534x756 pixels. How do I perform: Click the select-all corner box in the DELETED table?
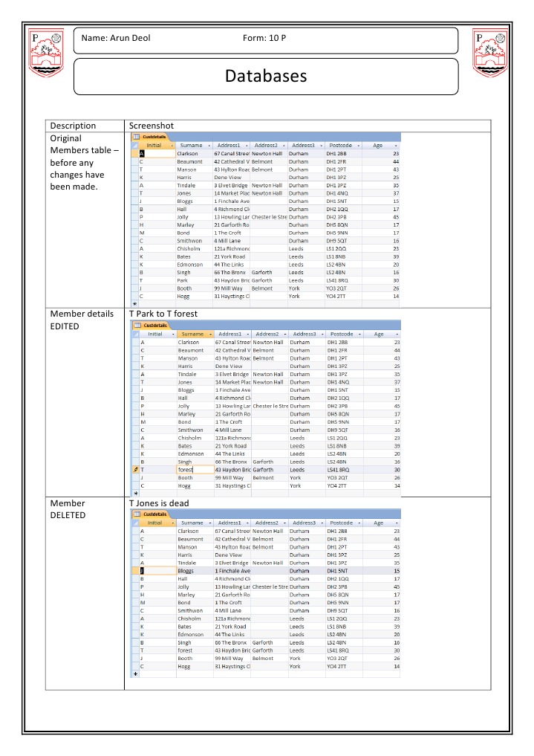click(x=136, y=523)
